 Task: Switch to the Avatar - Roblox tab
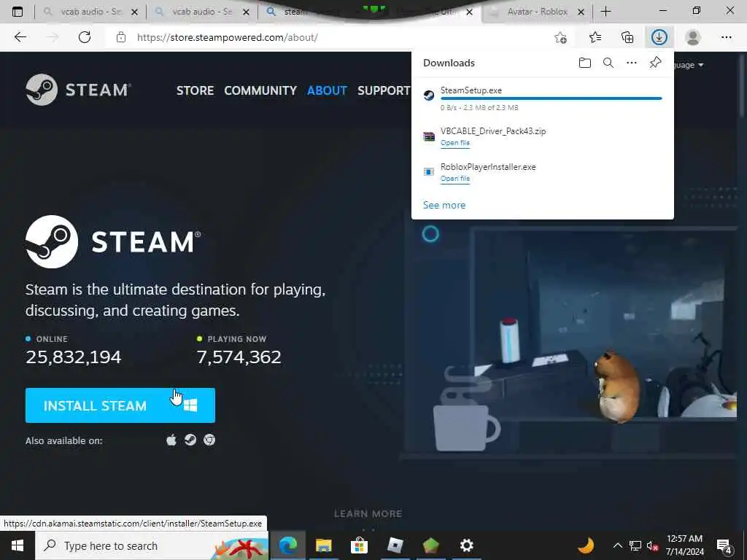click(538, 12)
